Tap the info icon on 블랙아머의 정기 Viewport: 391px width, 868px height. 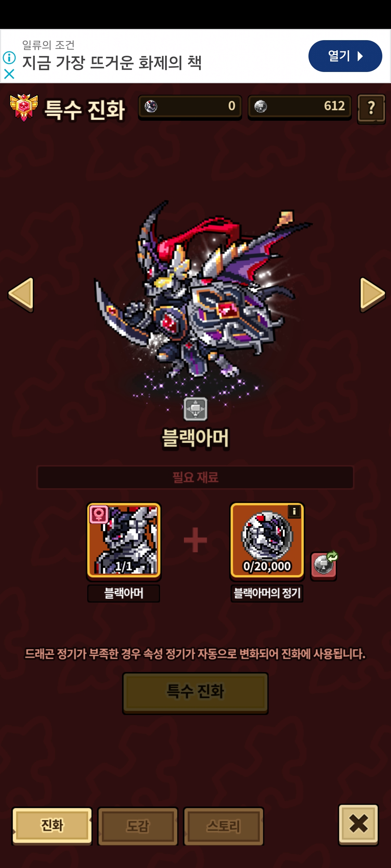[x=294, y=511]
